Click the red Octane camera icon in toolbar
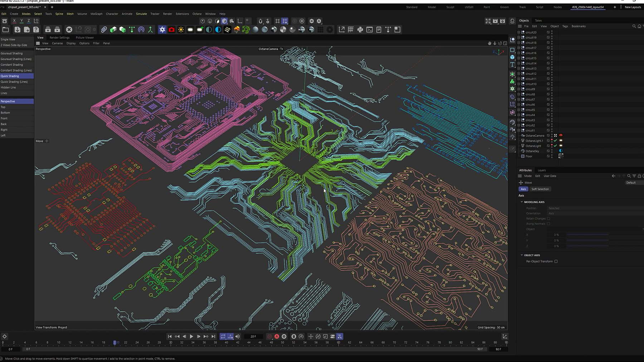The width and height of the screenshot is (644, 362). click(171, 30)
